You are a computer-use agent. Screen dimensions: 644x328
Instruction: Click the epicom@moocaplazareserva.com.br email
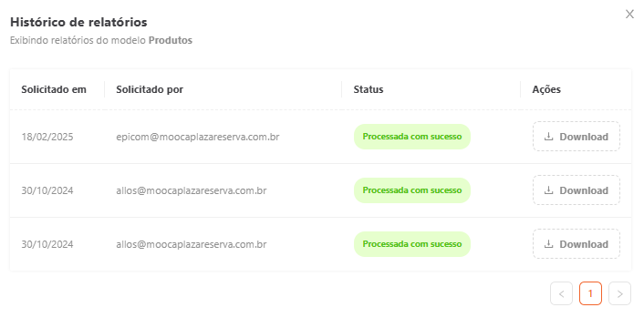tap(198, 137)
